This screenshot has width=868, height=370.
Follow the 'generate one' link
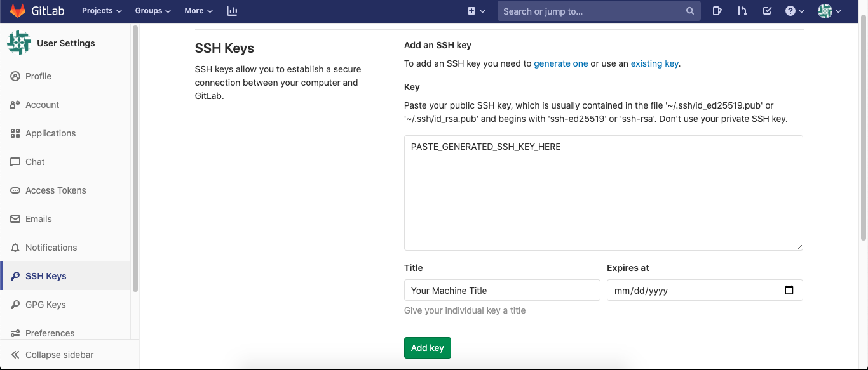560,63
